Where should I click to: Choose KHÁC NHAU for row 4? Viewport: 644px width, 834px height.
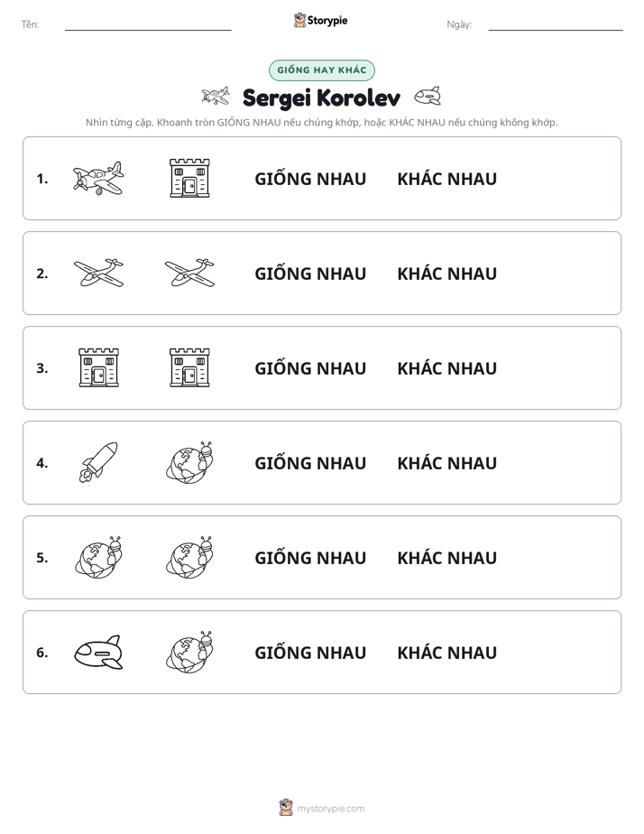[x=446, y=463]
